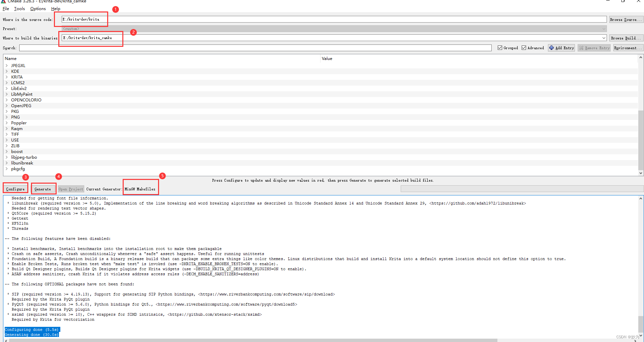Click the Add Entry plus icon
644x342 pixels.
click(551, 48)
